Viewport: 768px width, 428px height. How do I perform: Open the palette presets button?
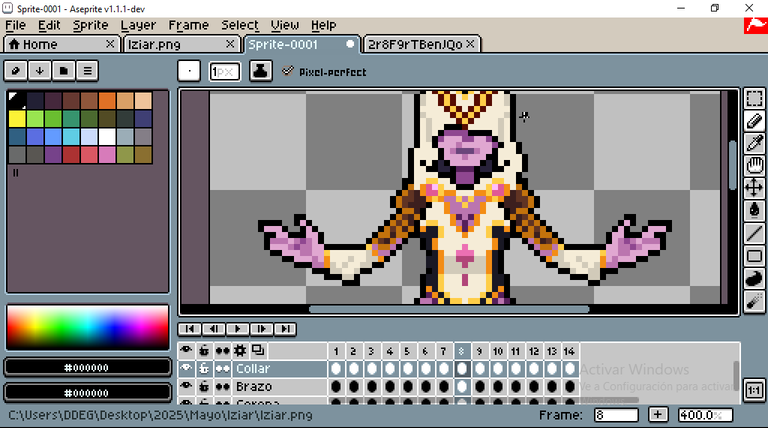(64, 71)
